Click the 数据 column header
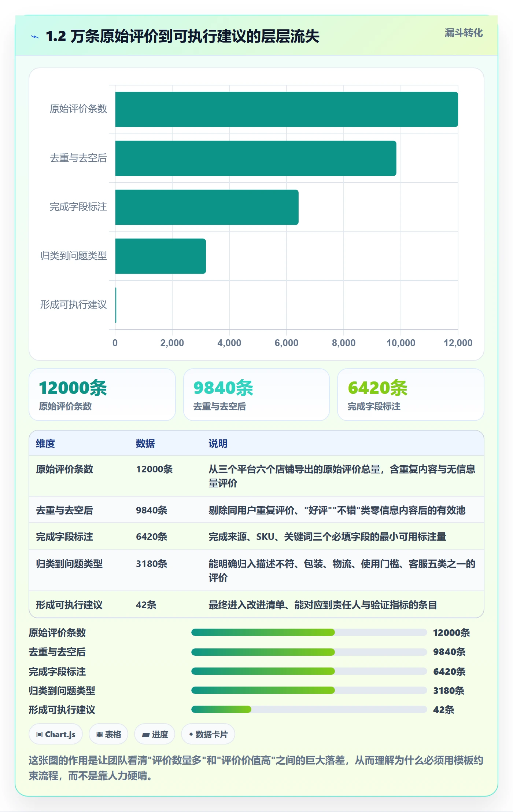513x812 pixels. tap(145, 443)
